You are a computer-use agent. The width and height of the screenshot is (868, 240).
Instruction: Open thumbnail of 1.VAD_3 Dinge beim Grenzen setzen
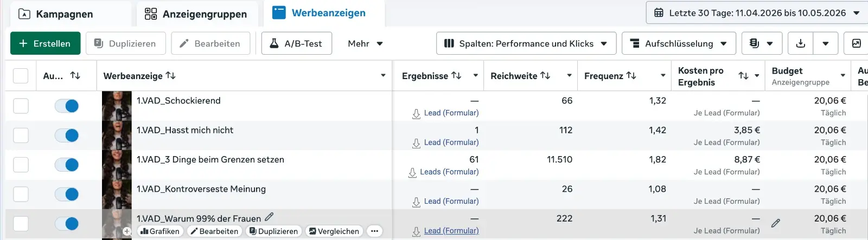pyautogui.click(x=117, y=165)
